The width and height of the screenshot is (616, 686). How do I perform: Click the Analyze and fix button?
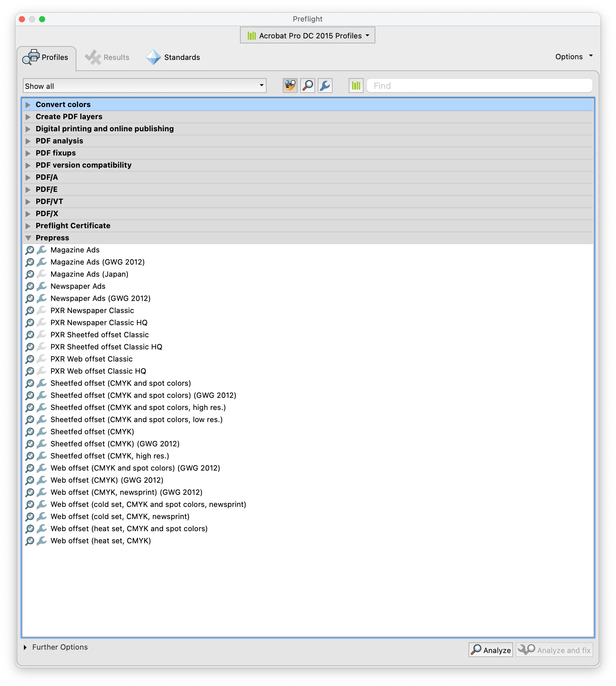554,650
